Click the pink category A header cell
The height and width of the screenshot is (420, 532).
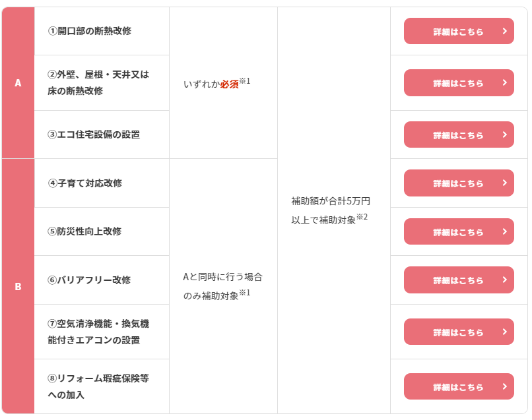click(x=18, y=83)
